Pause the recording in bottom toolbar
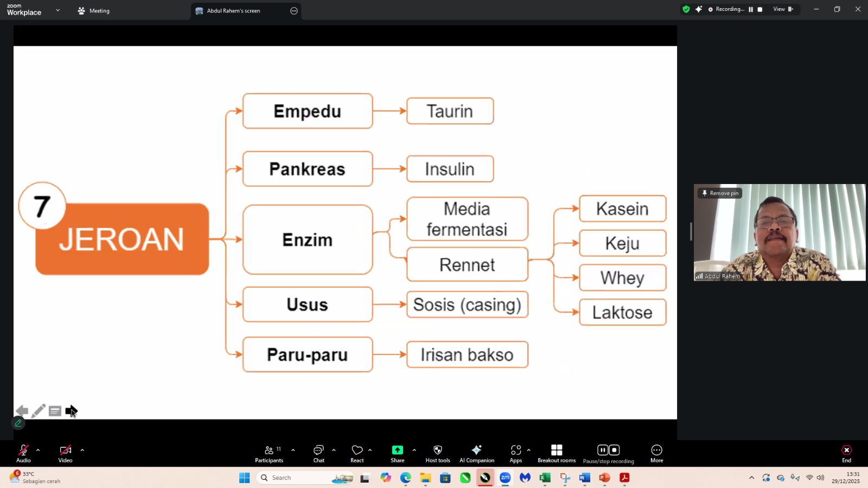Viewport: 868px width, 488px height. pos(603,450)
